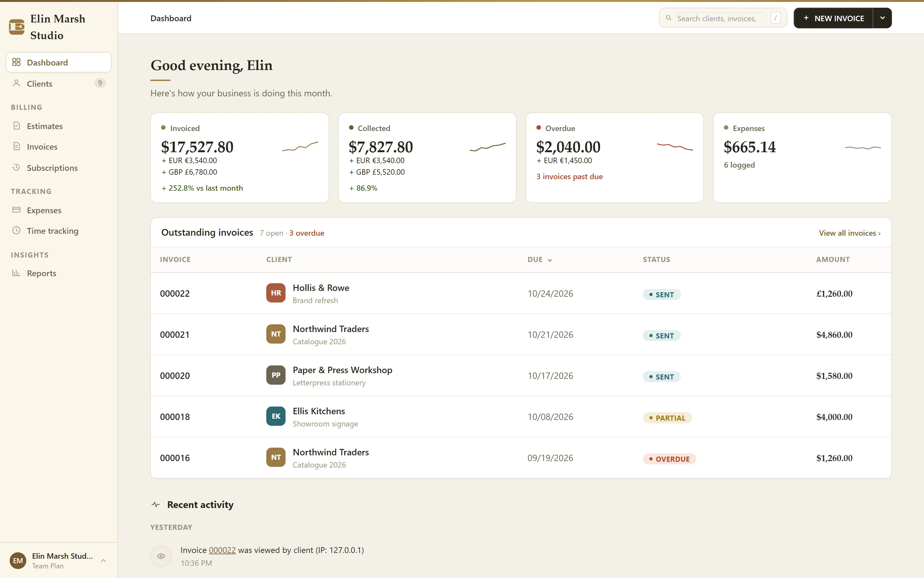Click the HR avatar for Hollis & Rowe
The image size is (924, 578).
tap(276, 293)
